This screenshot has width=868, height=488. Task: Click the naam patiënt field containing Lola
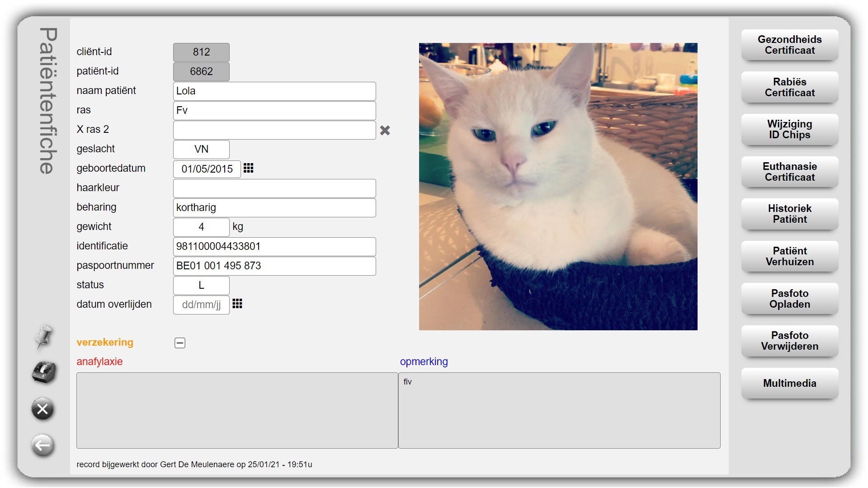click(x=274, y=91)
